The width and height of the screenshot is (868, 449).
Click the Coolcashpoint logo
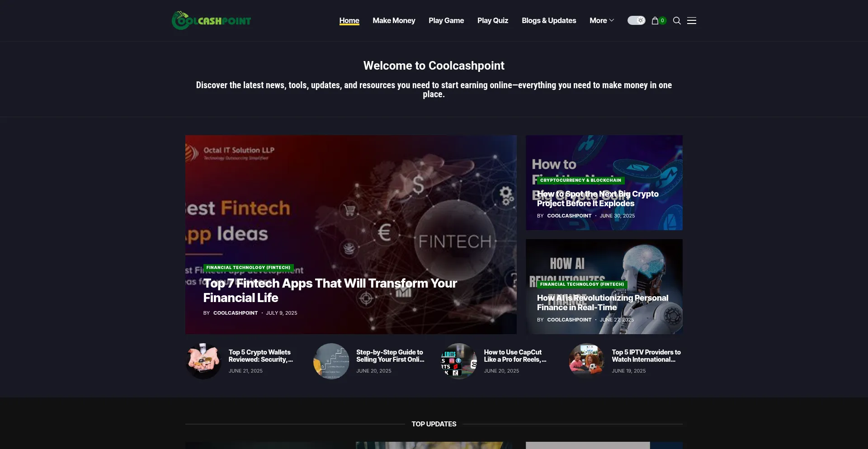click(211, 20)
